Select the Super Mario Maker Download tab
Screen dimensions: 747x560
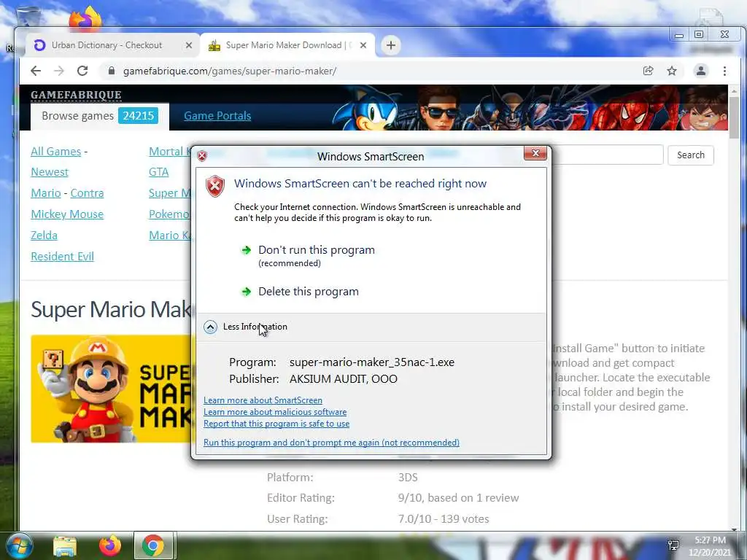point(287,45)
